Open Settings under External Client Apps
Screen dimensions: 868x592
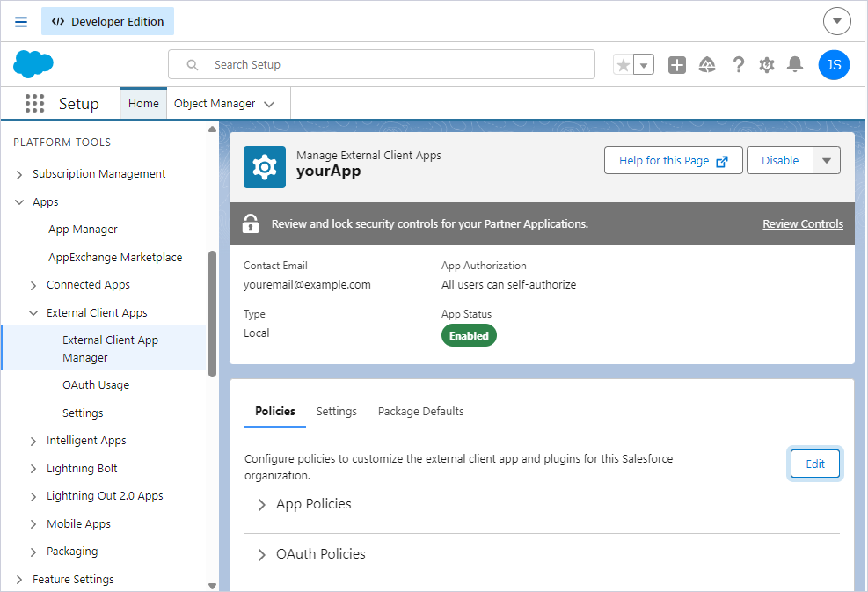[83, 413]
